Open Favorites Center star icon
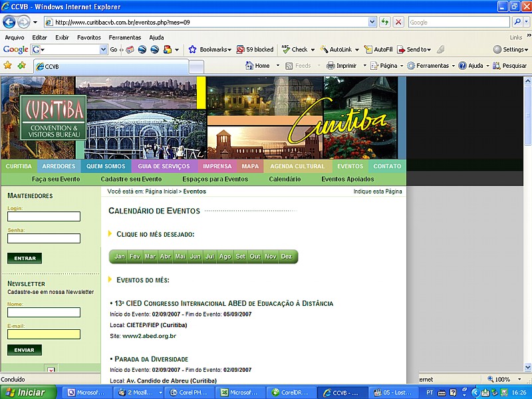The width and height of the screenshot is (532, 399). pos(8,66)
